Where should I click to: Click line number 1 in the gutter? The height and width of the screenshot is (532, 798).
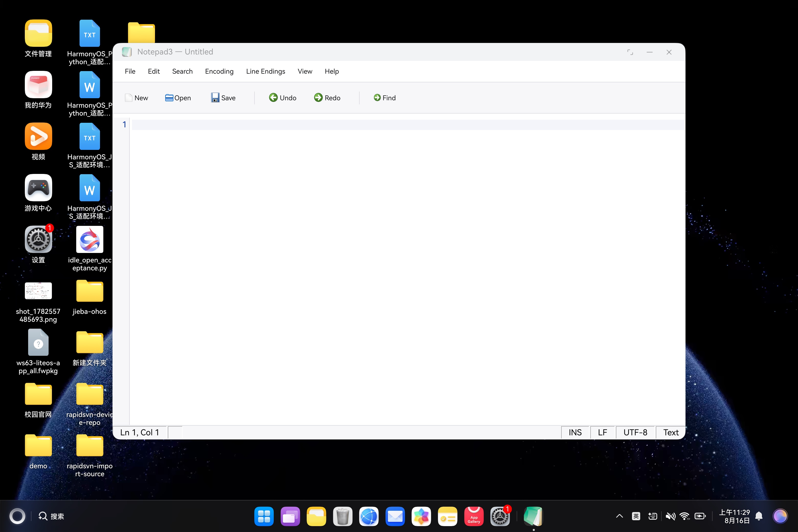(124, 125)
